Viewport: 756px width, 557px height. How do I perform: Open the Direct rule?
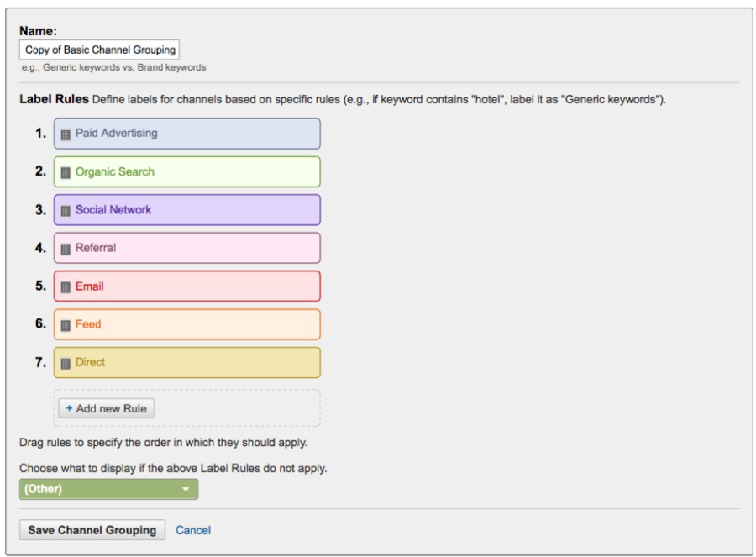click(90, 363)
